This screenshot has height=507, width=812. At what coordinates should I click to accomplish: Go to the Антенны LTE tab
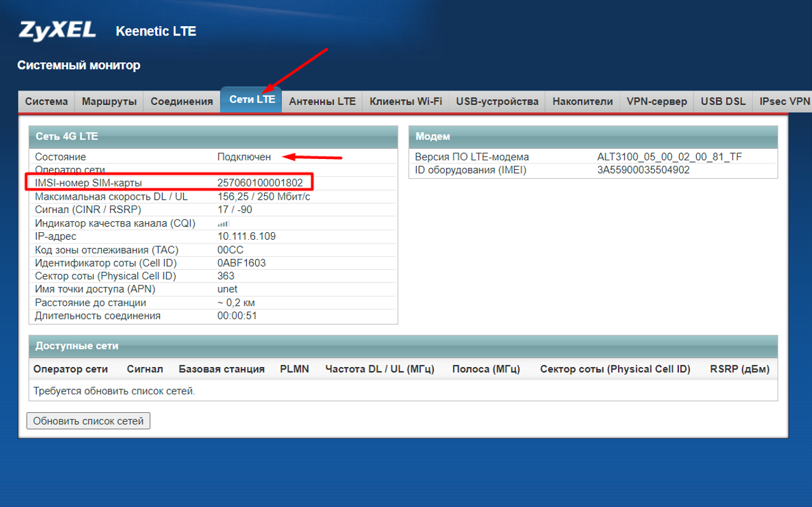click(x=322, y=101)
